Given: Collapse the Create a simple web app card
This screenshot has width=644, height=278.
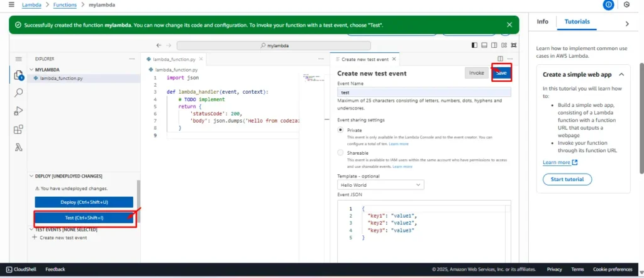Looking at the screenshot, I should (621, 75).
